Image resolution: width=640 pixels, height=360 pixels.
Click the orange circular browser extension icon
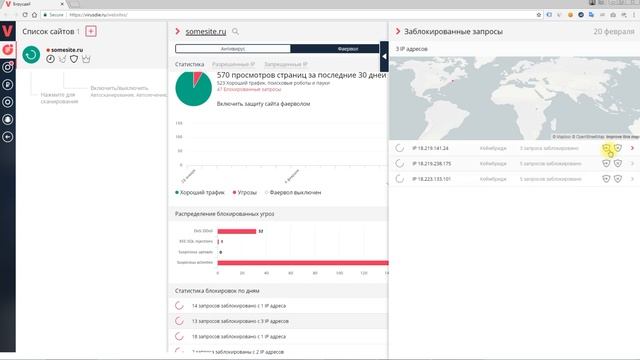[x=570, y=15]
